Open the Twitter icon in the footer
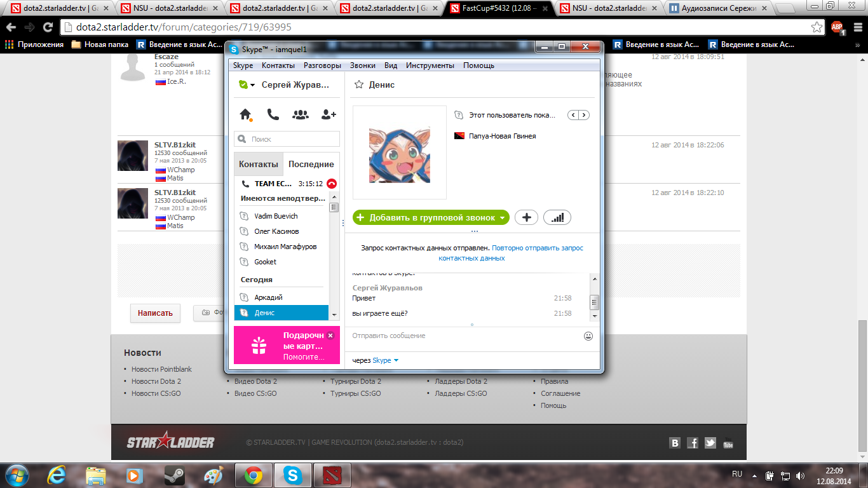Screen dimensions: 868x488 click(710, 444)
